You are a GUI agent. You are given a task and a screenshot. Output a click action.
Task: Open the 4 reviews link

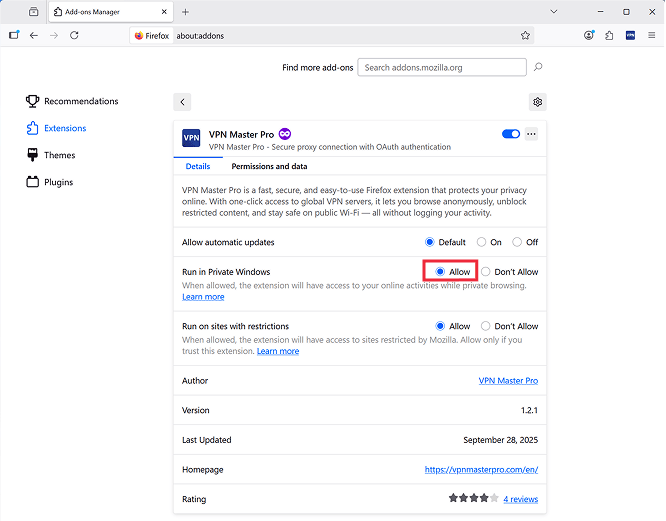[x=521, y=499]
